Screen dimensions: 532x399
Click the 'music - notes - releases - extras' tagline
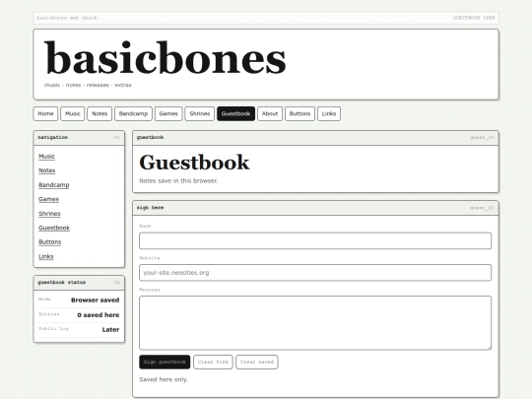coord(88,85)
